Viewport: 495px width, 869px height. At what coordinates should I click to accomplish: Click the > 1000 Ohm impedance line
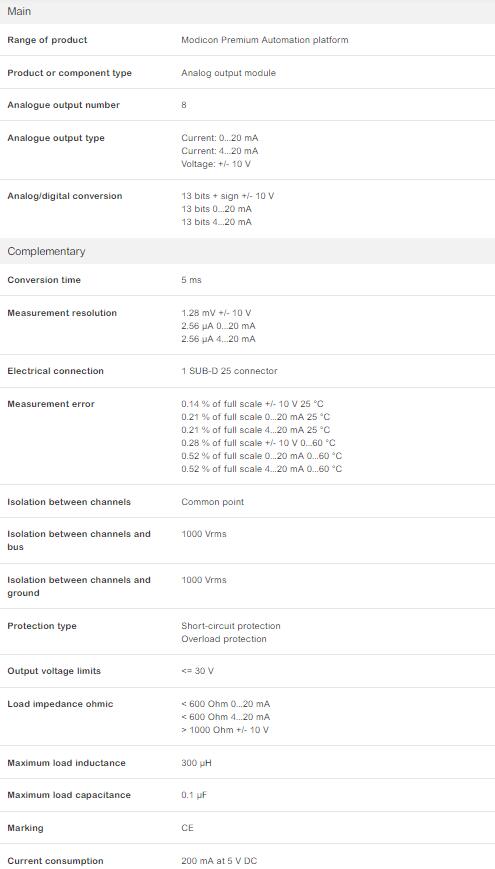click(224, 730)
